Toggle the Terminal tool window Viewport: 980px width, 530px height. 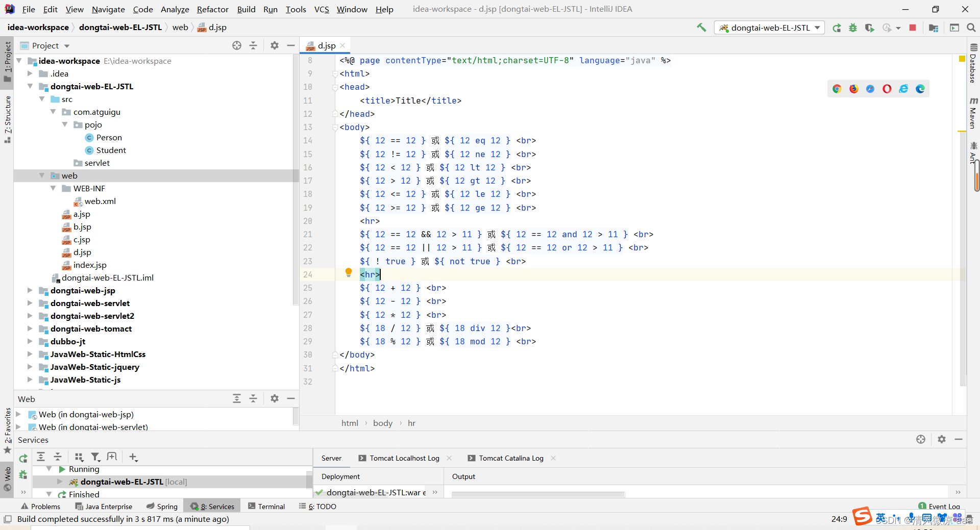(266, 507)
